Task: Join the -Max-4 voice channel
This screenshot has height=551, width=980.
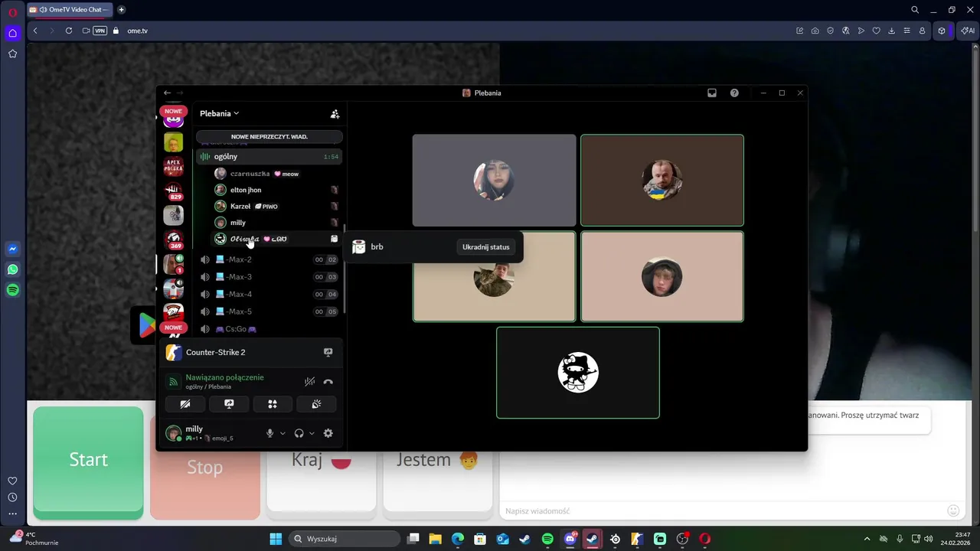Action: [268, 294]
